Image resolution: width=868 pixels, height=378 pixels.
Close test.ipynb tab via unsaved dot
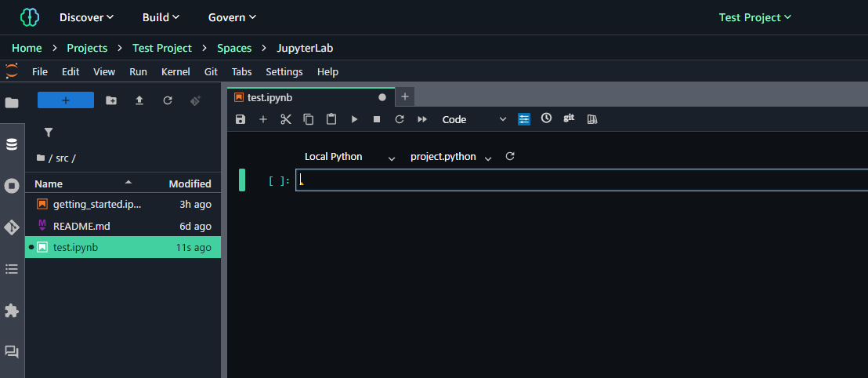coord(382,97)
